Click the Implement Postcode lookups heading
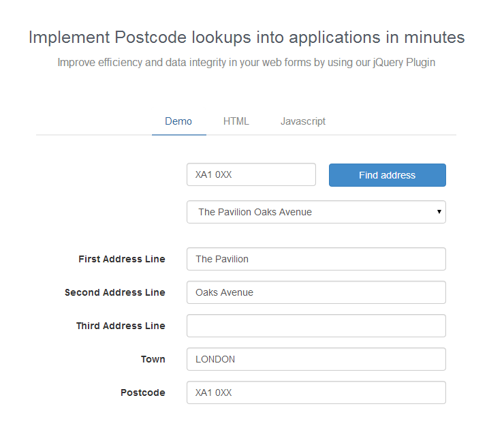The width and height of the screenshot is (504, 447). [247, 37]
